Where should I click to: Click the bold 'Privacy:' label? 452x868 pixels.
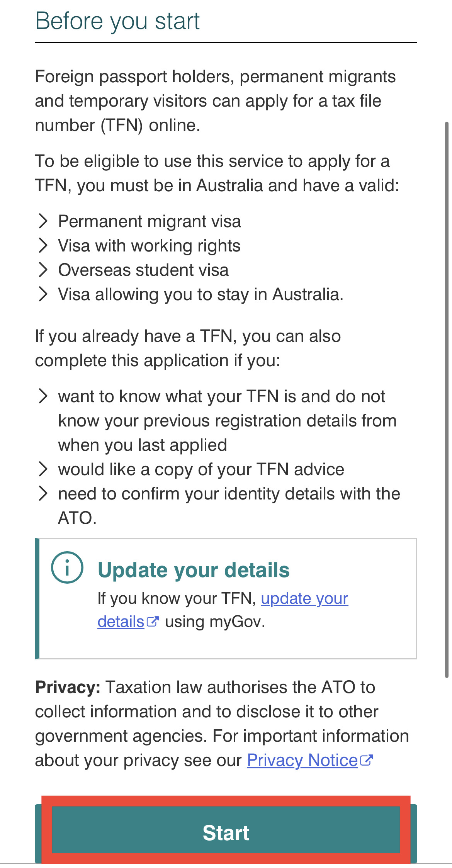click(x=68, y=688)
